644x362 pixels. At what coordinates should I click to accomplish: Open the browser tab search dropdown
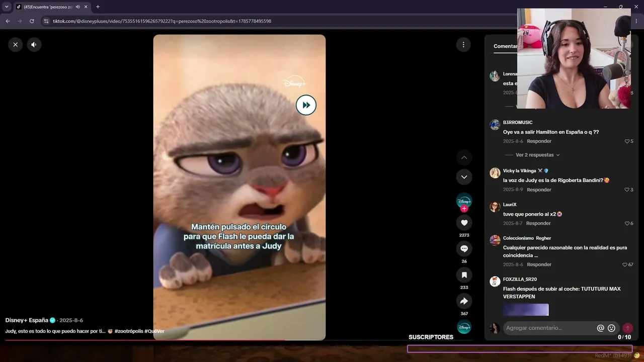coord(7,7)
